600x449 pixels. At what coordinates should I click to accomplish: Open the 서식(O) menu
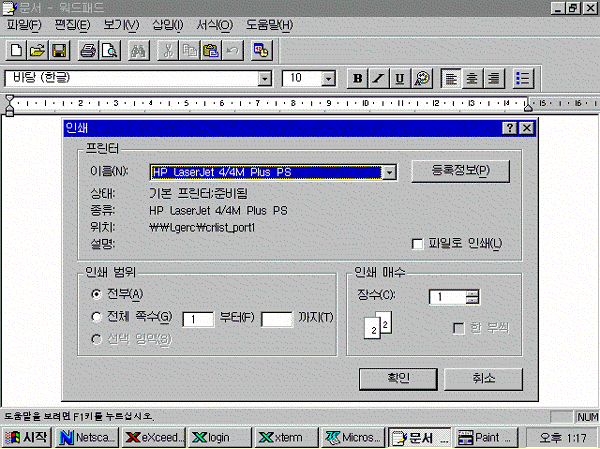click(214, 25)
